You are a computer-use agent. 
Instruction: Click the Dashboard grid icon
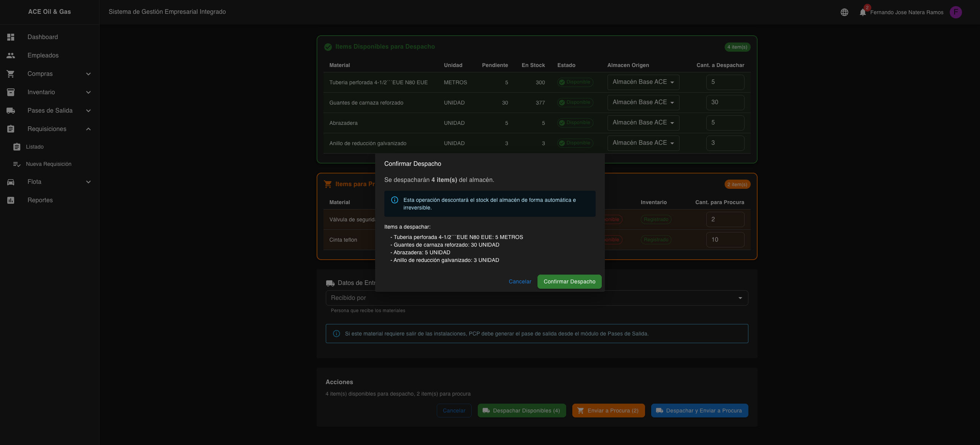click(11, 37)
